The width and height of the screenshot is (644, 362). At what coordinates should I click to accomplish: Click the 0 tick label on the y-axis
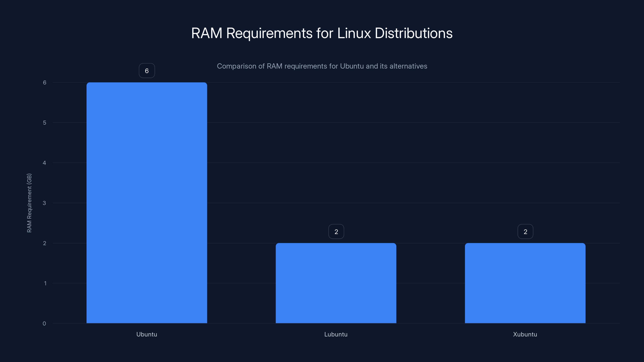(44, 323)
